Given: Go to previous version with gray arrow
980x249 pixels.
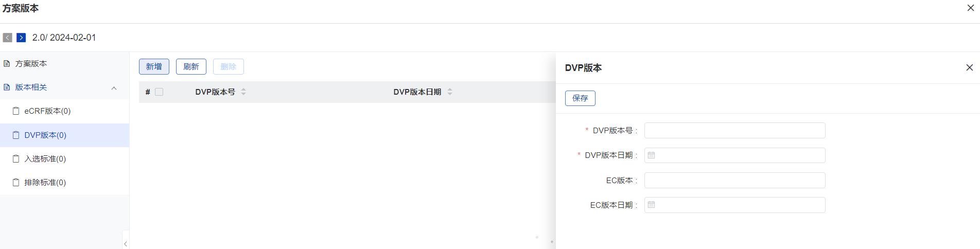Looking at the screenshot, I should [7, 38].
